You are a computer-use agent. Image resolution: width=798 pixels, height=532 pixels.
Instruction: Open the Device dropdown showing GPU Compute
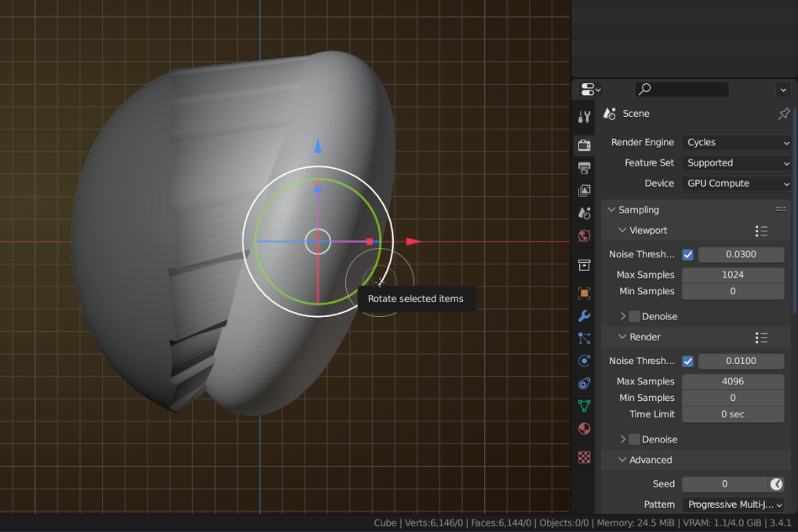737,184
